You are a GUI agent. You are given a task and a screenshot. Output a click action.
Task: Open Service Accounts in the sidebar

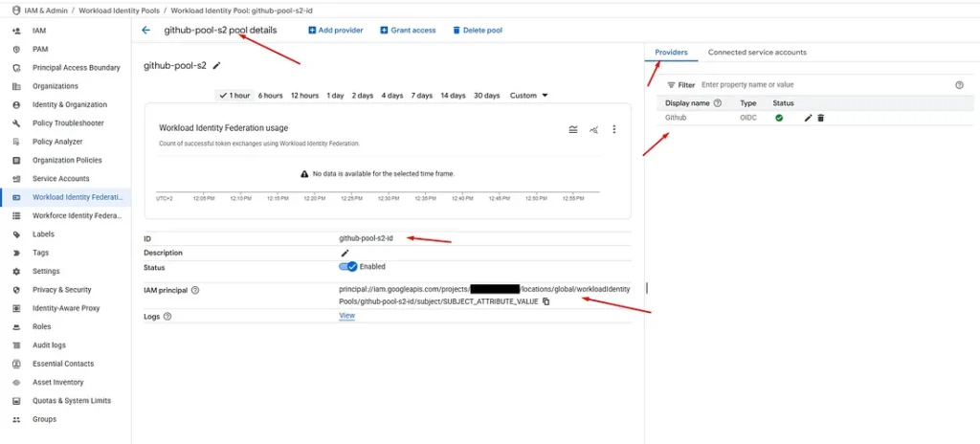click(x=60, y=179)
